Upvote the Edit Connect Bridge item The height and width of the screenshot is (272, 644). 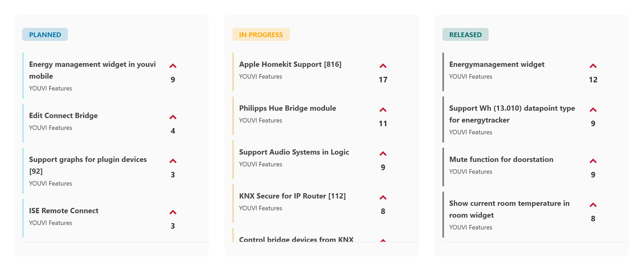pyautogui.click(x=173, y=117)
